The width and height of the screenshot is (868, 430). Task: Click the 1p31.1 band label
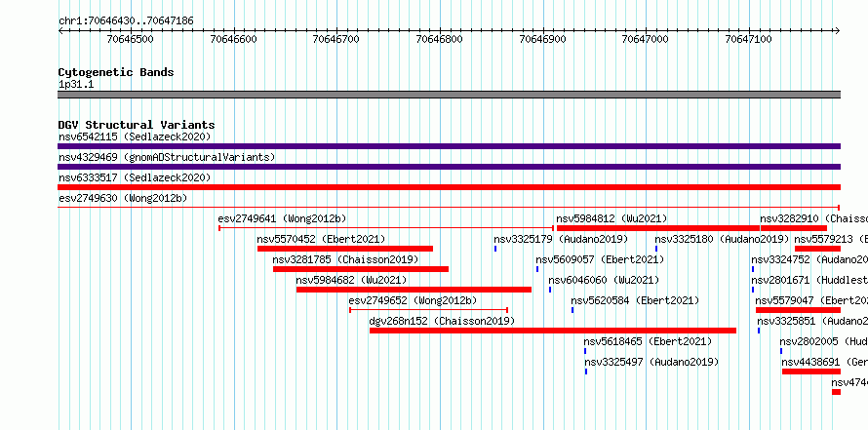click(76, 85)
